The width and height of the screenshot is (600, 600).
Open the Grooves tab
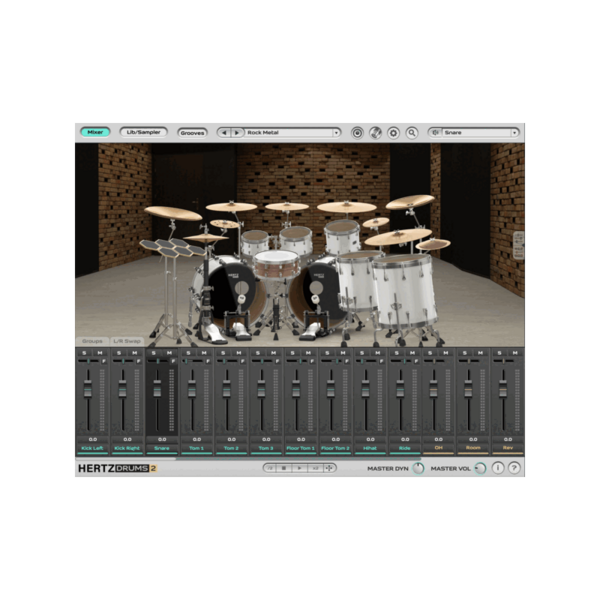(192, 133)
